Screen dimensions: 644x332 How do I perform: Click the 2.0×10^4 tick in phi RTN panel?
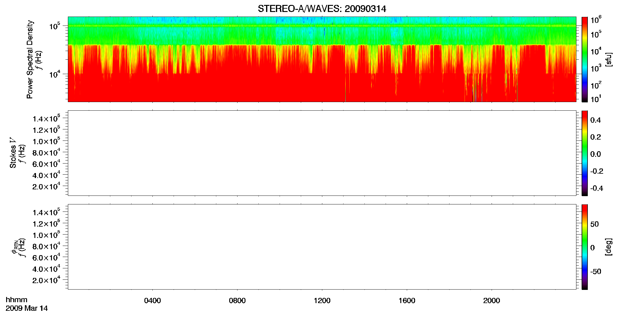tap(46, 280)
